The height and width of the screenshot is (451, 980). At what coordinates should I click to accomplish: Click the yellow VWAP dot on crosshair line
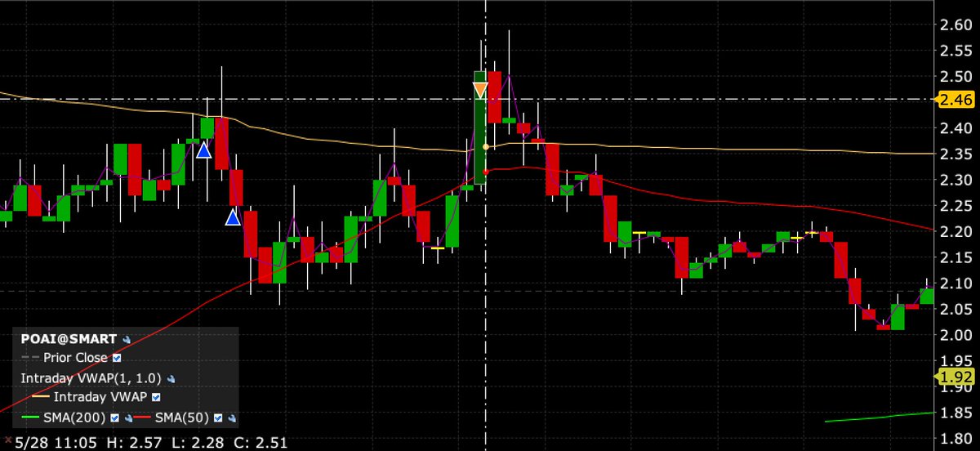click(486, 147)
